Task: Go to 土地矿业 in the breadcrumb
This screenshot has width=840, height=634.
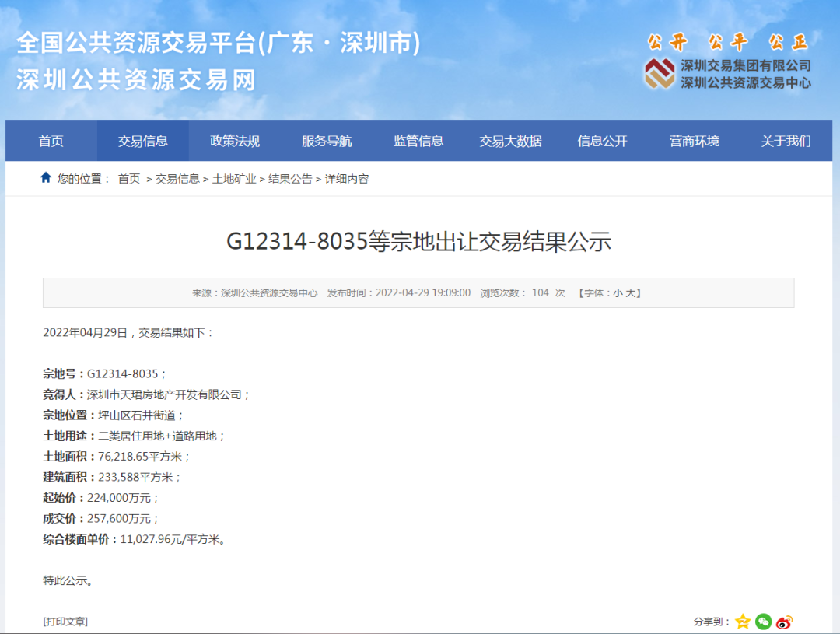Action: tap(234, 179)
